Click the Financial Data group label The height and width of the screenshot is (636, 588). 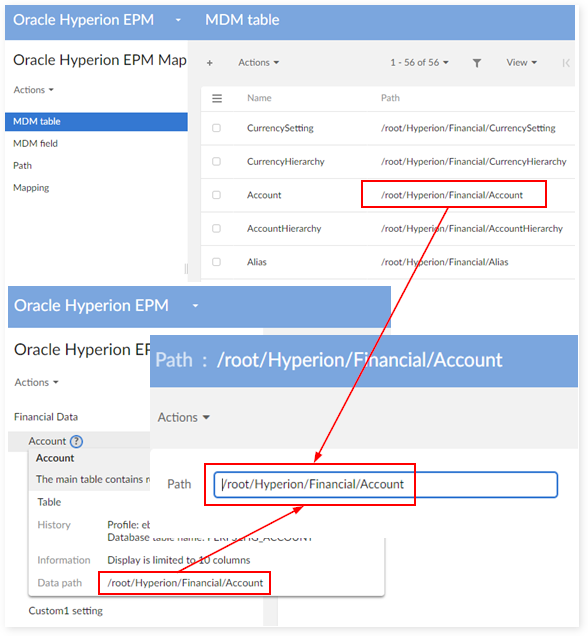click(46, 417)
